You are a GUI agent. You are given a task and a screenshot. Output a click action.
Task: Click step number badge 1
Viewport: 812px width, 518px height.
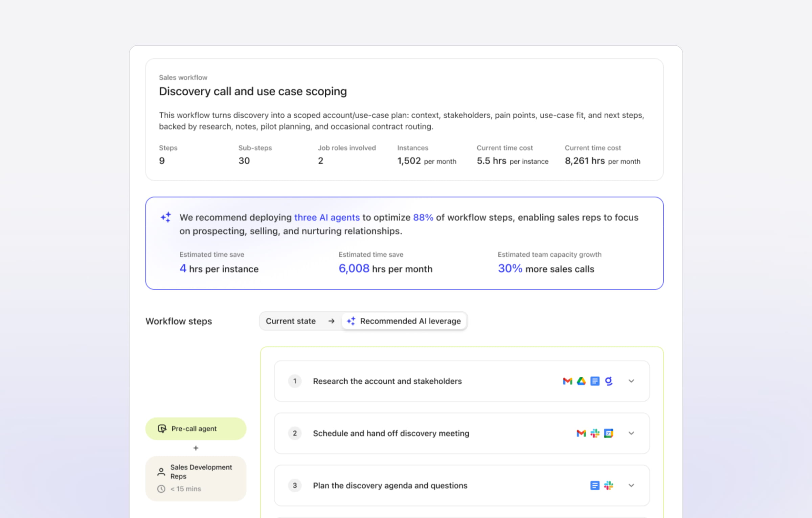[x=295, y=381]
